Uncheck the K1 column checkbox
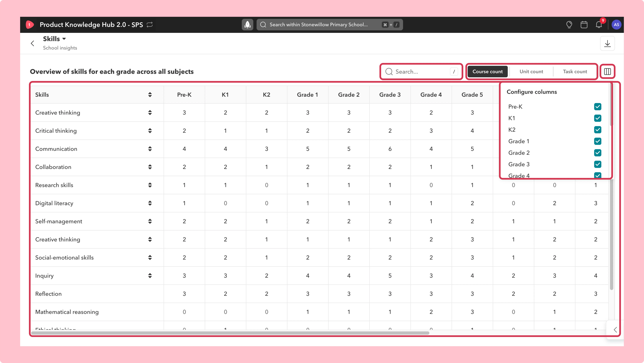 coord(598,118)
